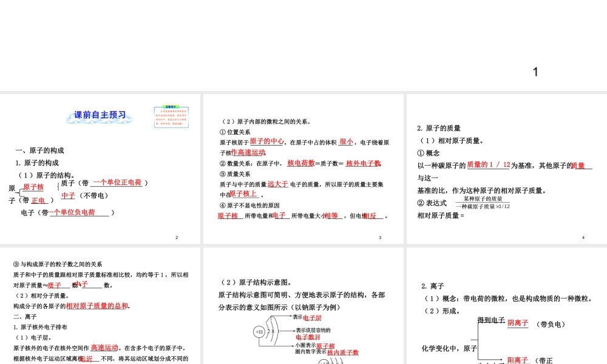Click page number 3 on the slide

click(380, 237)
